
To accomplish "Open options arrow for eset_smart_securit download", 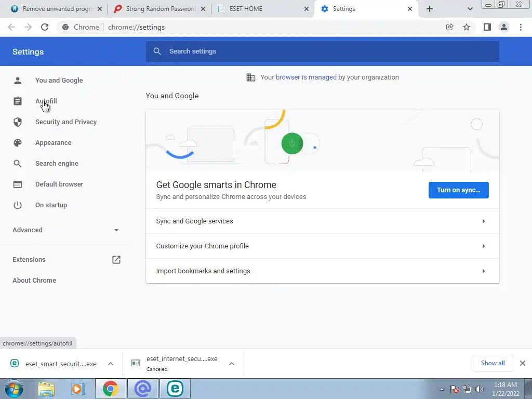I will coord(111,364).
